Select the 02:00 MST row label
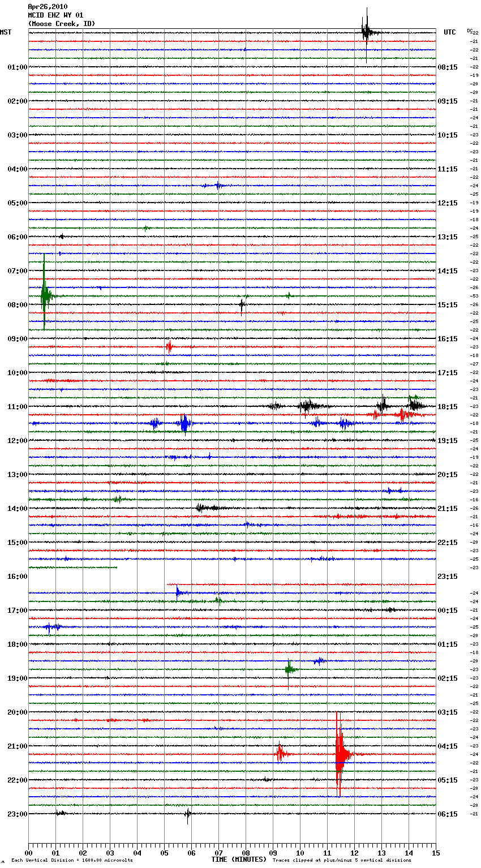481x868 pixels. click(17, 101)
